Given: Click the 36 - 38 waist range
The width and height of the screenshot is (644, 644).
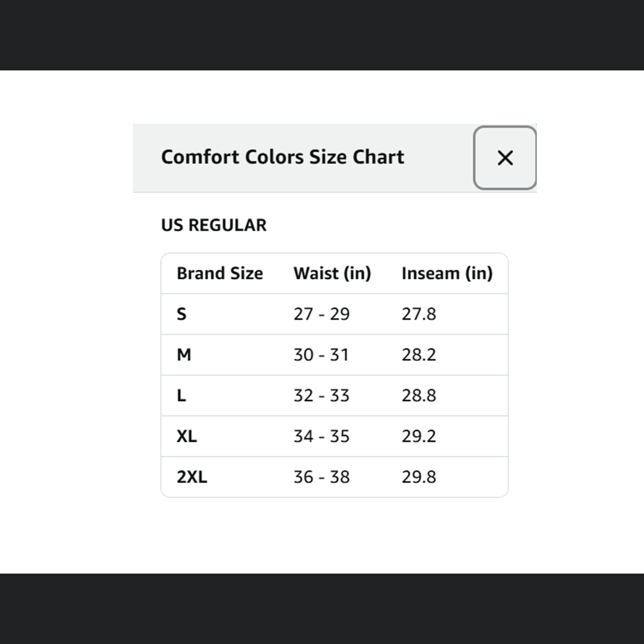Looking at the screenshot, I should tap(321, 476).
